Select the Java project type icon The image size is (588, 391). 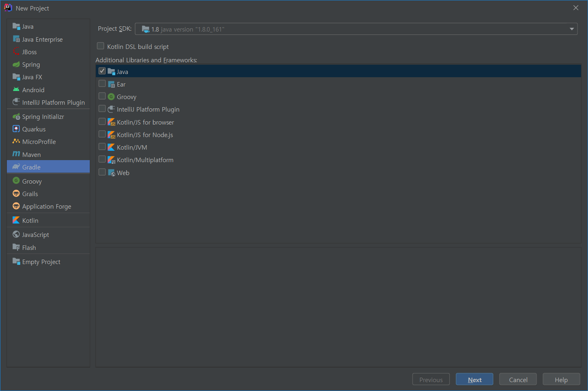pyautogui.click(x=16, y=26)
